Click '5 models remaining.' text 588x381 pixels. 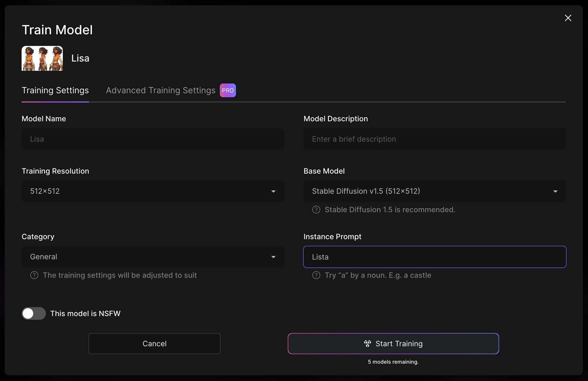point(393,362)
